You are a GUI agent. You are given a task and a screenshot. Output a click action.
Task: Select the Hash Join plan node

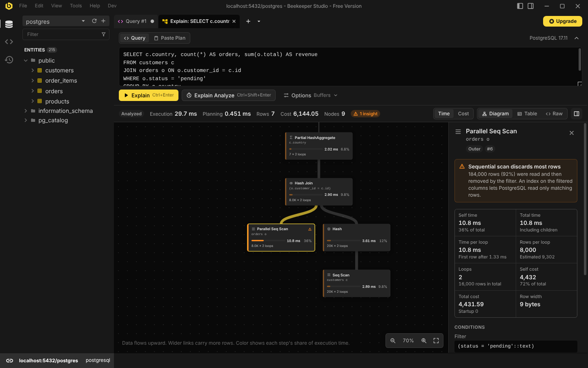click(319, 192)
